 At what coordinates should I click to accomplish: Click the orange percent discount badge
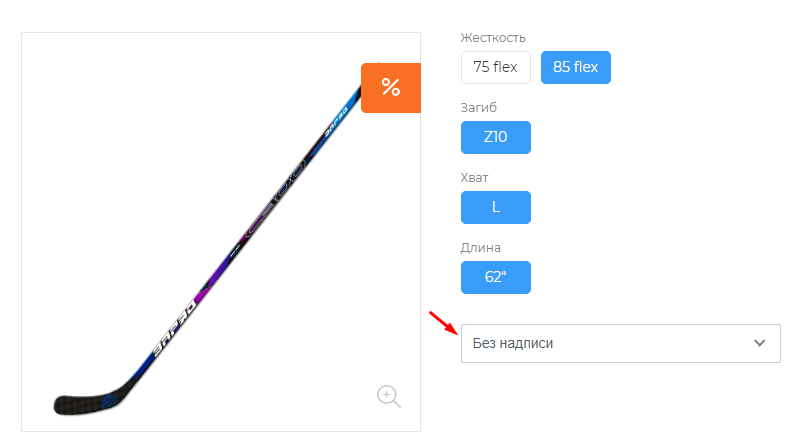pyautogui.click(x=391, y=88)
